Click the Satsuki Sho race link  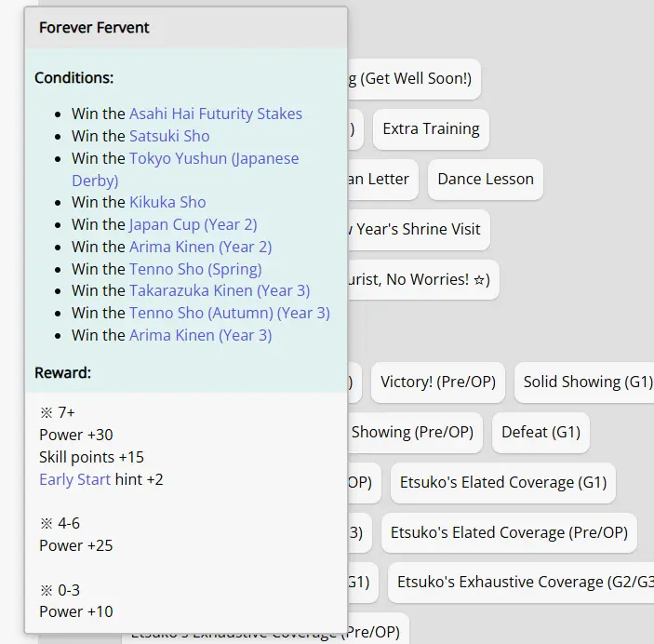[169, 136]
